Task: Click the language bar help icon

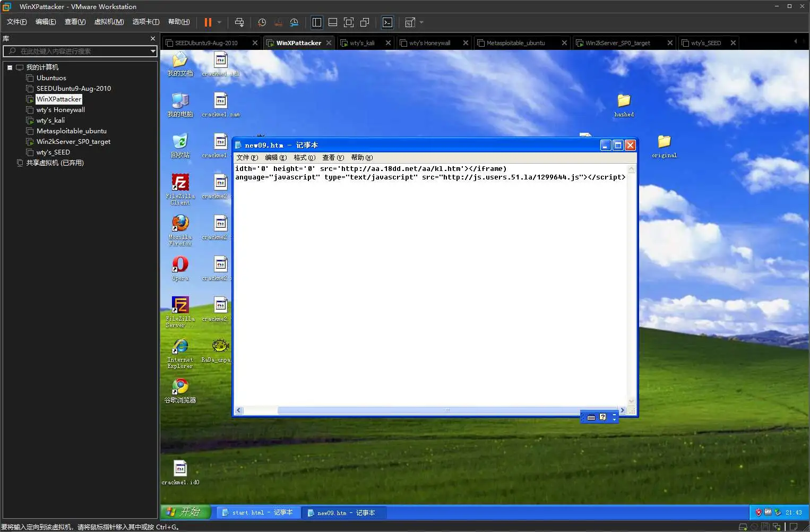Action: 602,417
